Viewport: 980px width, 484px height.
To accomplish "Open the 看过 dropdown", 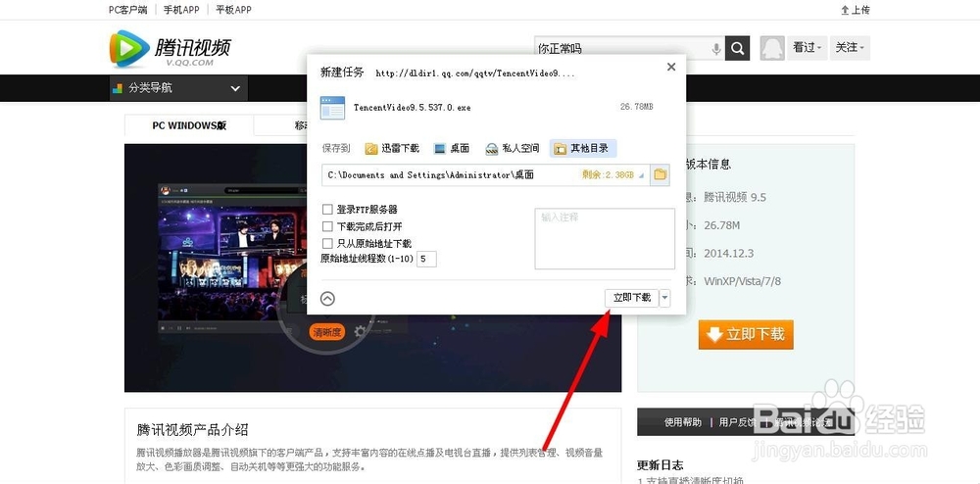I will click(807, 48).
